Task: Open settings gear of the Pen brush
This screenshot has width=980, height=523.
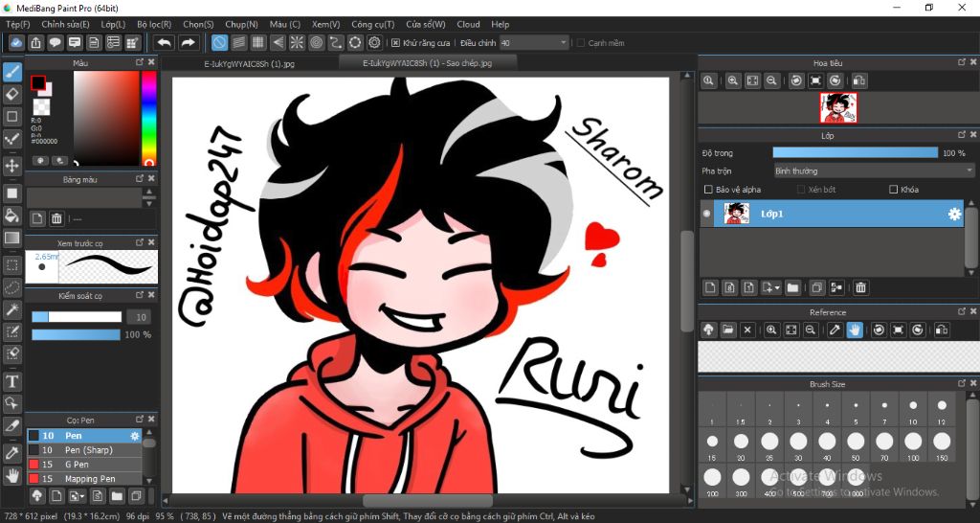Action: coord(134,436)
